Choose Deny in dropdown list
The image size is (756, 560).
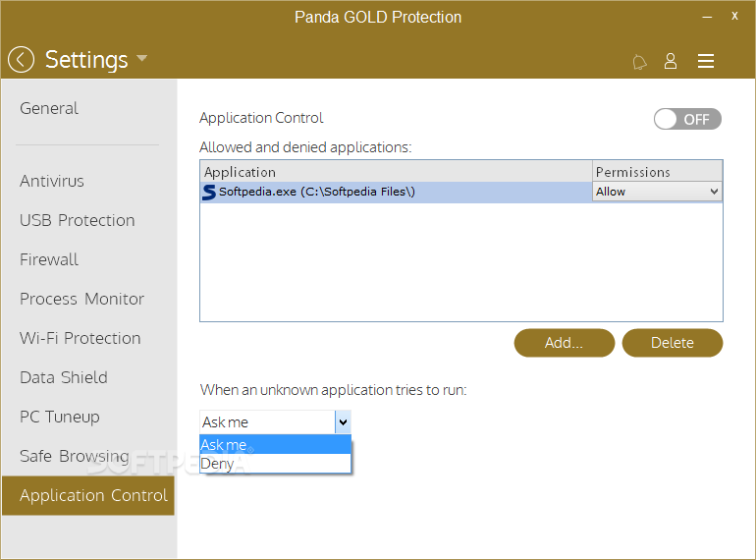click(275, 463)
